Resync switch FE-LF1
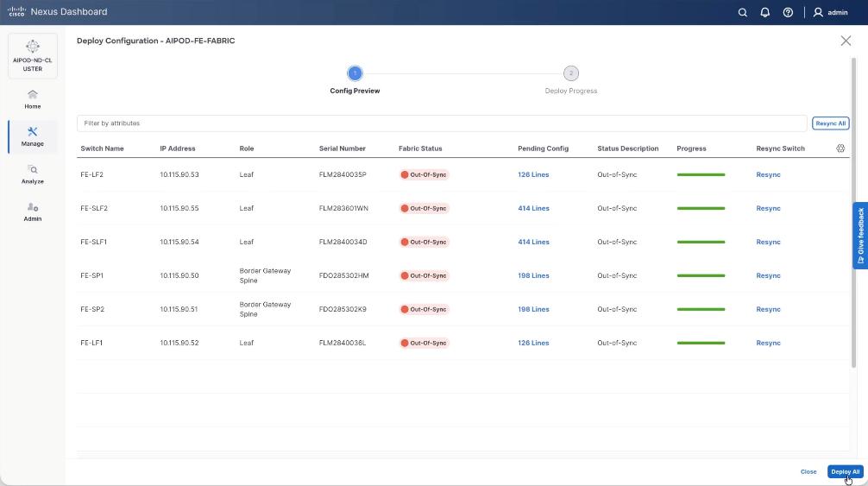This screenshot has height=486, width=868. 768,343
